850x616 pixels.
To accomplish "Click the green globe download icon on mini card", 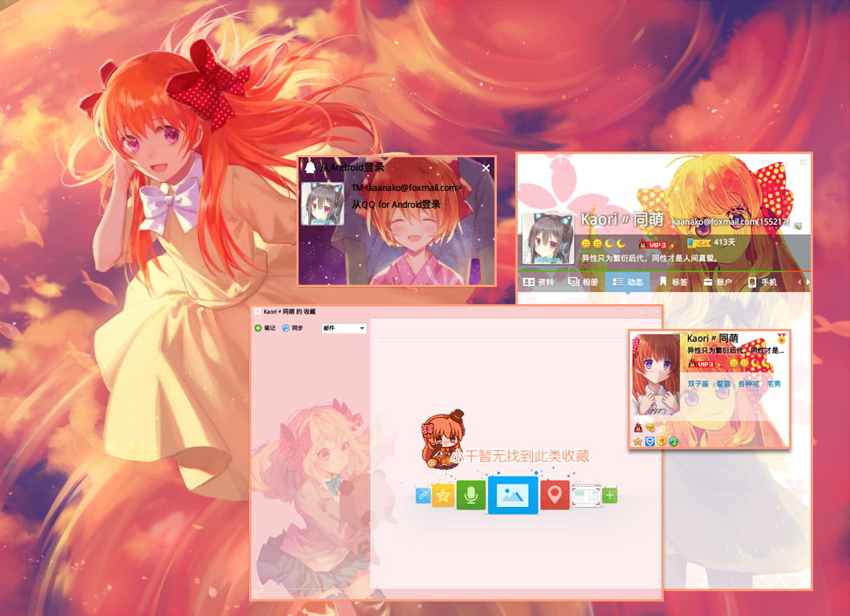I will (674, 442).
